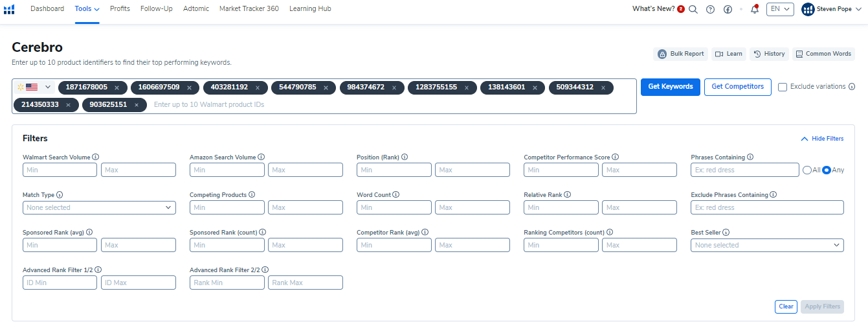Remove product ID 509344312 tag
This screenshot has width=868, height=324.
tap(603, 87)
